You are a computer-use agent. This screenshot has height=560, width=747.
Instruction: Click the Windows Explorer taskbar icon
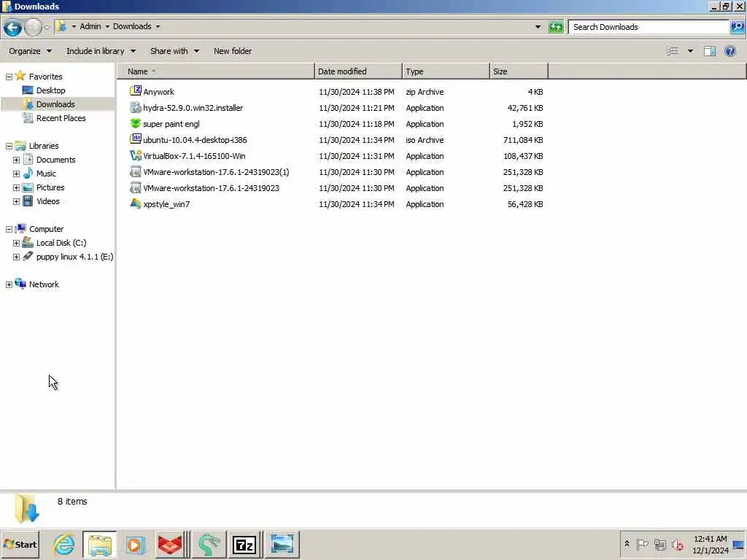coord(99,544)
